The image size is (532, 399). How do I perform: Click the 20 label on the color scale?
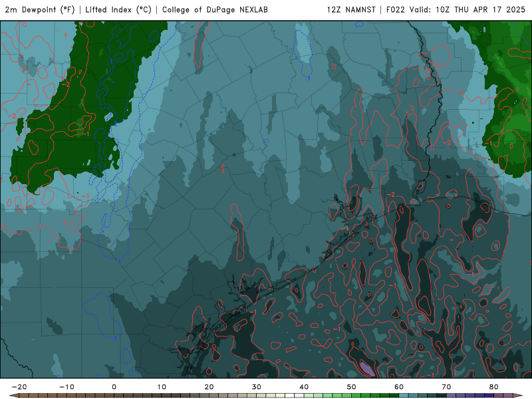coord(209,387)
